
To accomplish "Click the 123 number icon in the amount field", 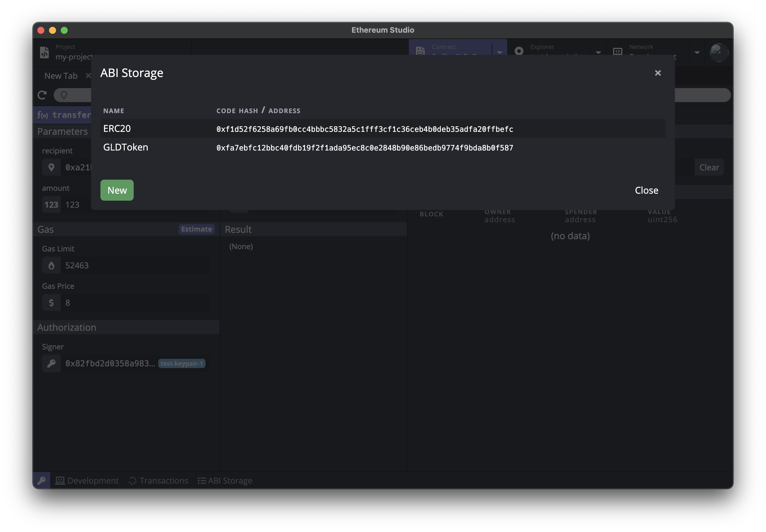I will pyautogui.click(x=51, y=205).
